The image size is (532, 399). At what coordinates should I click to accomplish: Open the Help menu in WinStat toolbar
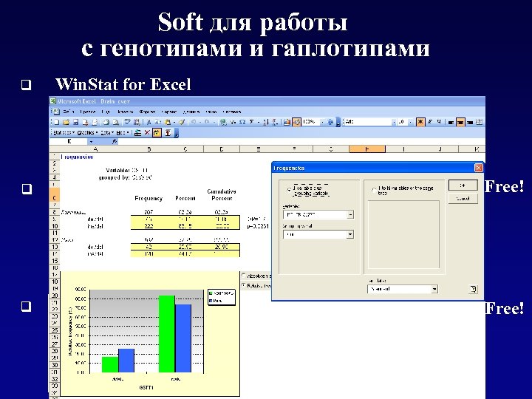tap(123, 133)
